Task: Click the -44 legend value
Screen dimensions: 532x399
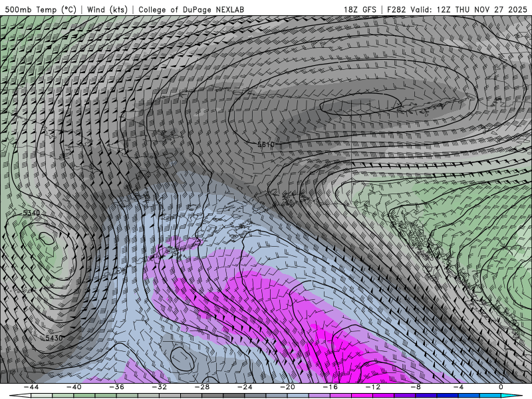Action: point(31,387)
